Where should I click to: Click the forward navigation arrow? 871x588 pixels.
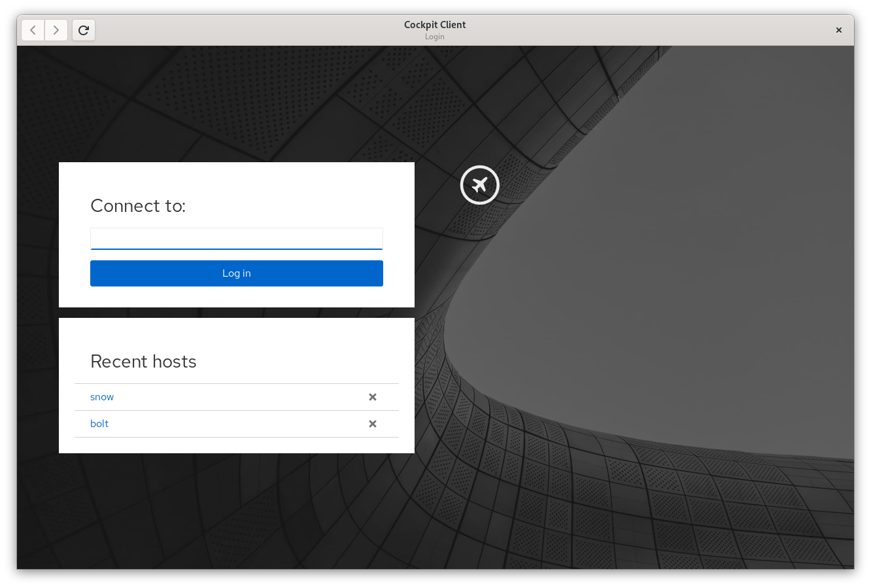tap(56, 30)
